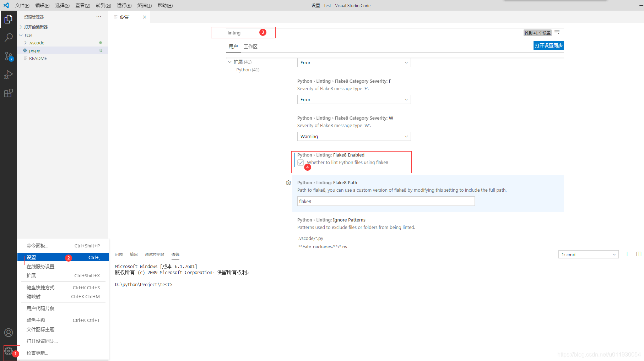The image size is (644, 361).
Task: Select the User settings tab
Action: point(233,47)
